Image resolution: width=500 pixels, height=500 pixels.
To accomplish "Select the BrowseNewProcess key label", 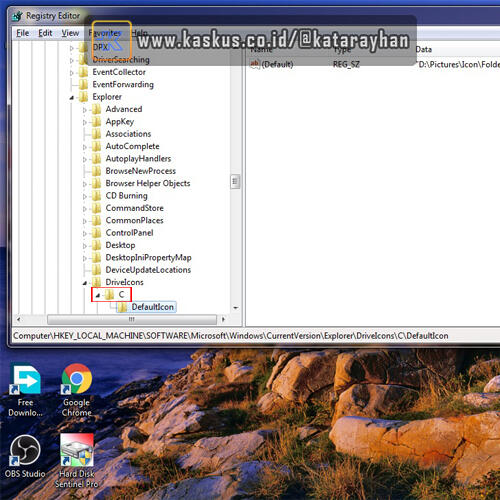I will point(141,171).
